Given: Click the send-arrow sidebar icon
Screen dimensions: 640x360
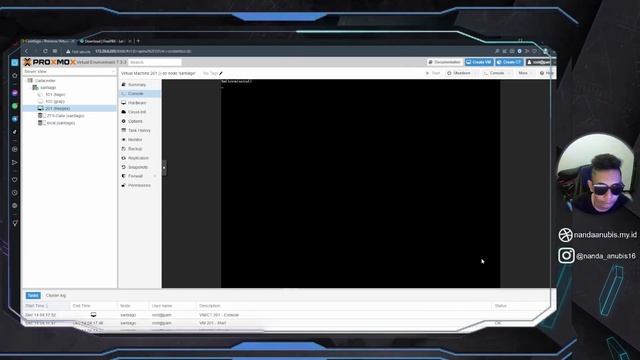Looking at the screenshot, I should click(x=15, y=162).
